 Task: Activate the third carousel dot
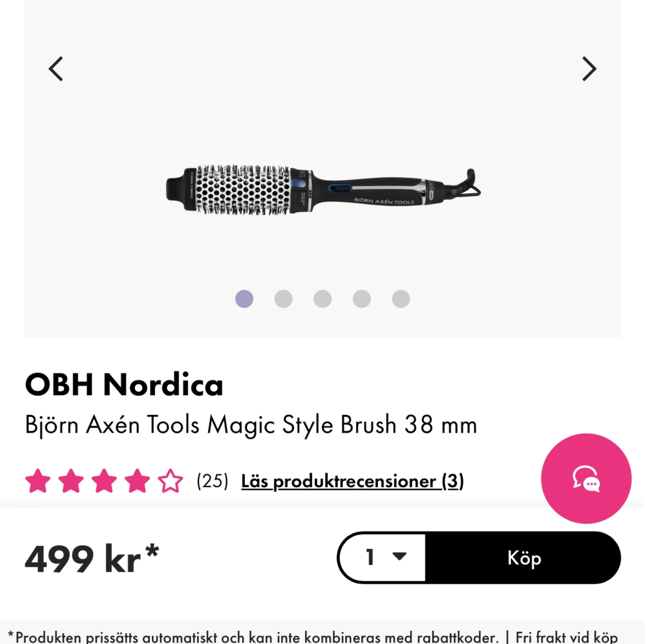[322, 299]
